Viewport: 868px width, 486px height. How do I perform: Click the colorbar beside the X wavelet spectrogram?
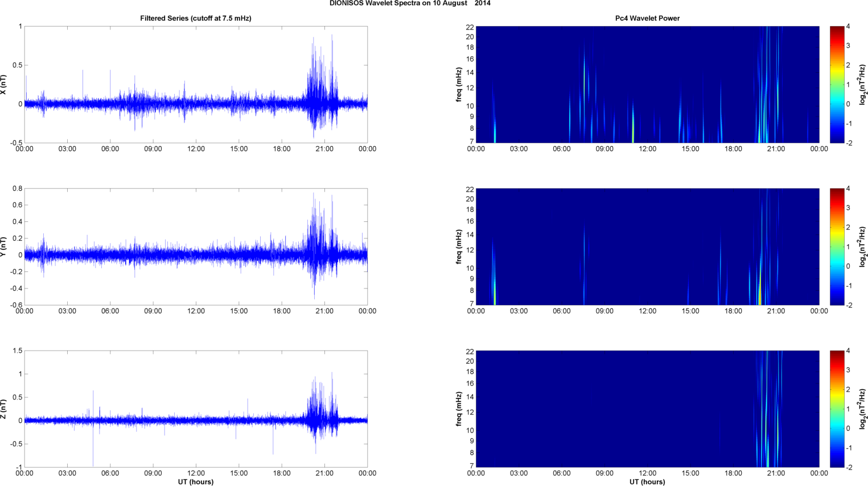[x=837, y=84]
